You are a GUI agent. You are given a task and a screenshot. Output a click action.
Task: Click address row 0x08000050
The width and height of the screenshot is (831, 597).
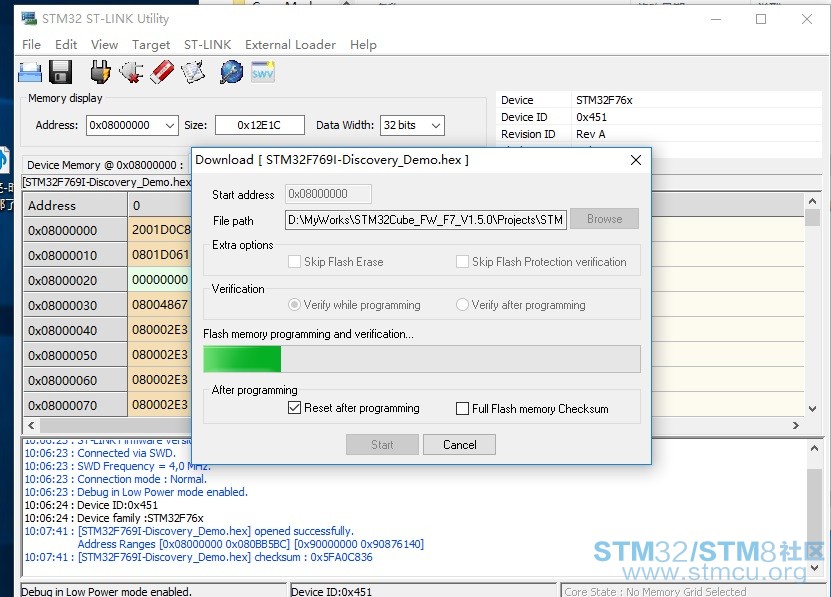pyautogui.click(x=75, y=355)
